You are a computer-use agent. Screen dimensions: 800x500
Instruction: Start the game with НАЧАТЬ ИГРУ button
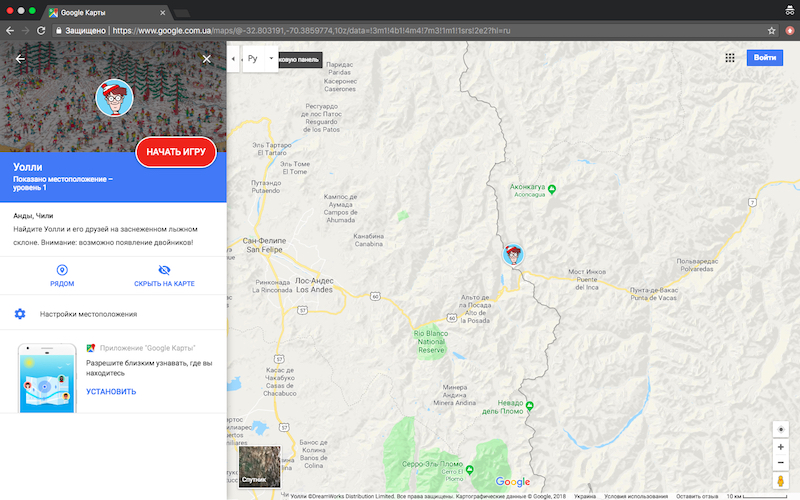point(176,152)
